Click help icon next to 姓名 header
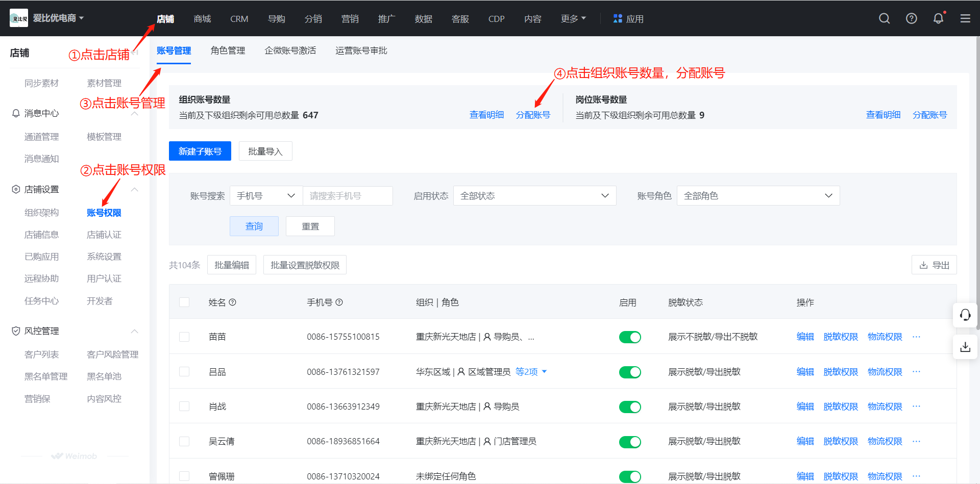980x484 pixels. click(x=232, y=302)
